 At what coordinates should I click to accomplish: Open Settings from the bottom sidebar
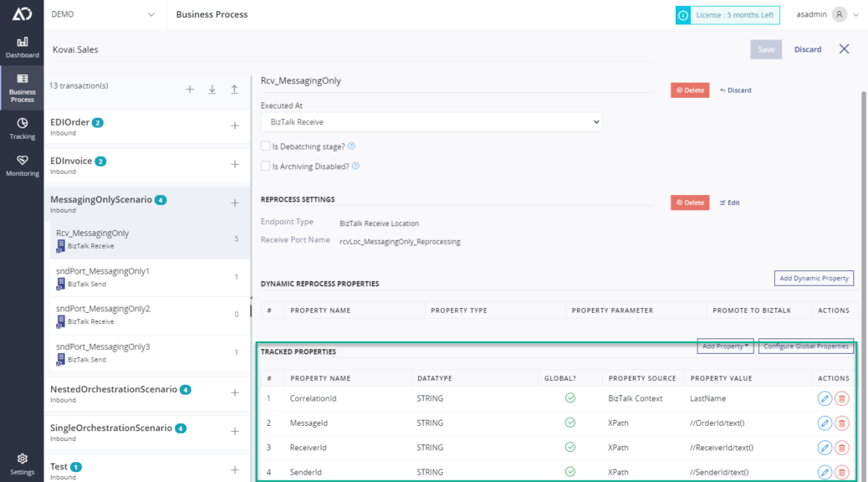(22, 461)
